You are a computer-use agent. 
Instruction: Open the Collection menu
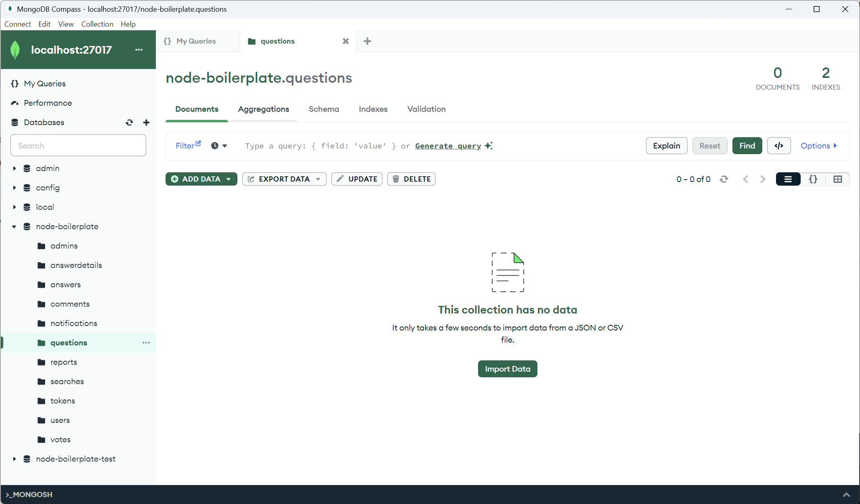[97, 24]
